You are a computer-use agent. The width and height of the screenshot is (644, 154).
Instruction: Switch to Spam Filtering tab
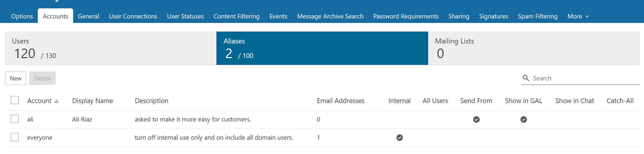pyautogui.click(x=538, y=16)
